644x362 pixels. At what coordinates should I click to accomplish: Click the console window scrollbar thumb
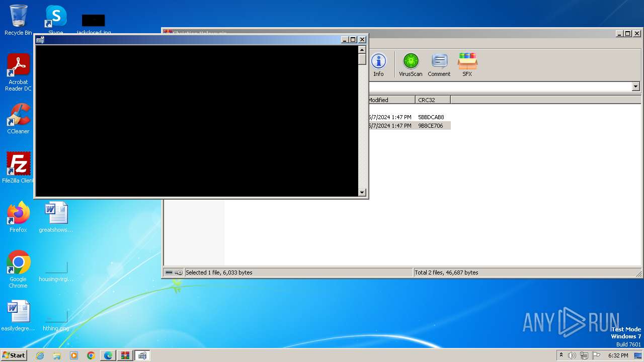click(362, 59)
